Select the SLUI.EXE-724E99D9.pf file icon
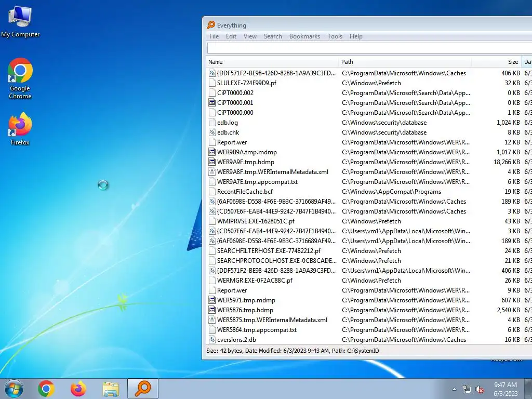Screen dimensions: 532x399 pyautogui.click(x=212, y=83)
